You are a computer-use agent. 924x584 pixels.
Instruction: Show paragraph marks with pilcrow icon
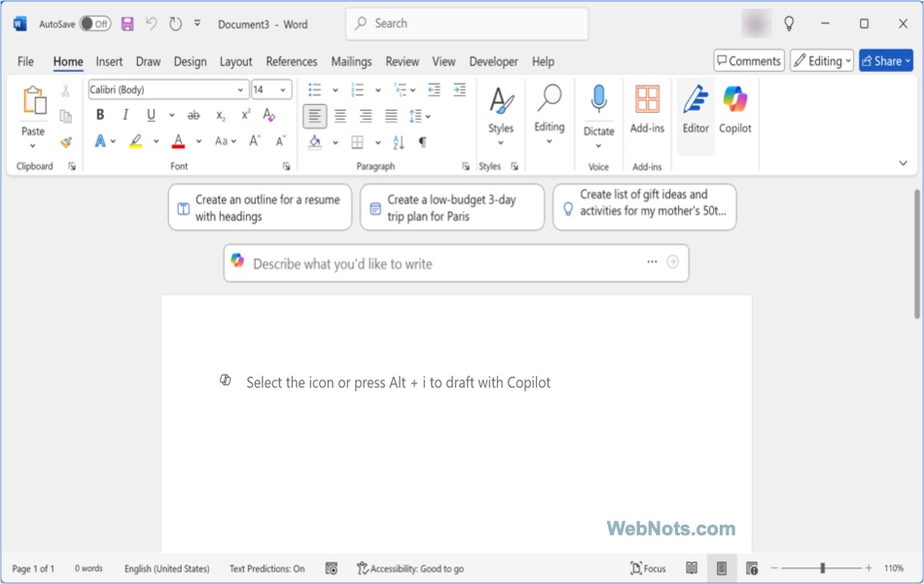click(422, 142)
